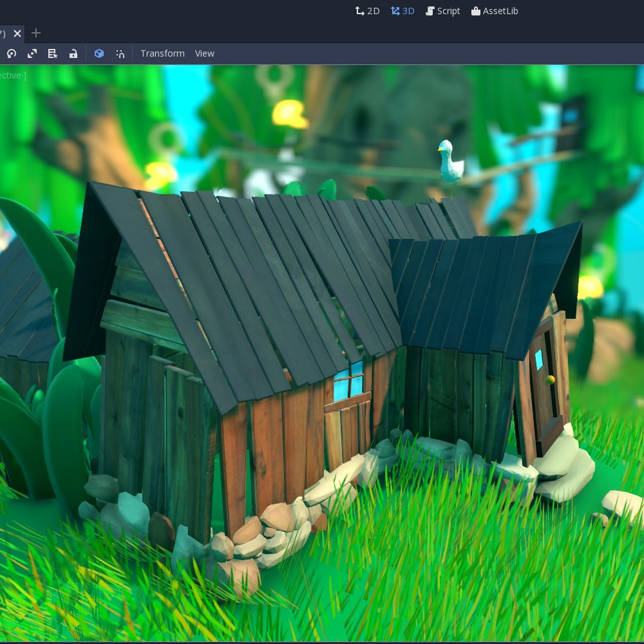Add a new scene tab with plus button
Viewport: 644px width, 644px height.
point(35,33)
